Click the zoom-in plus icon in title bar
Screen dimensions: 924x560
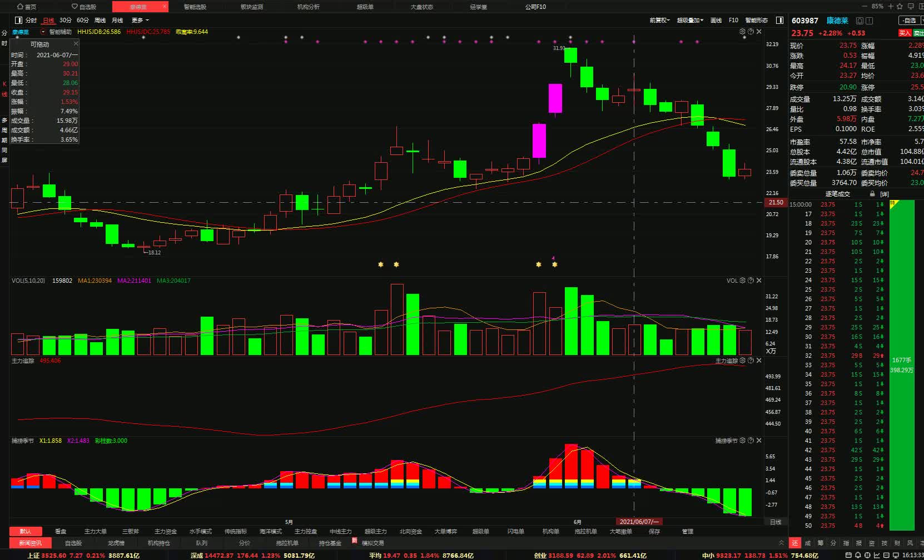tap(890, 7)
